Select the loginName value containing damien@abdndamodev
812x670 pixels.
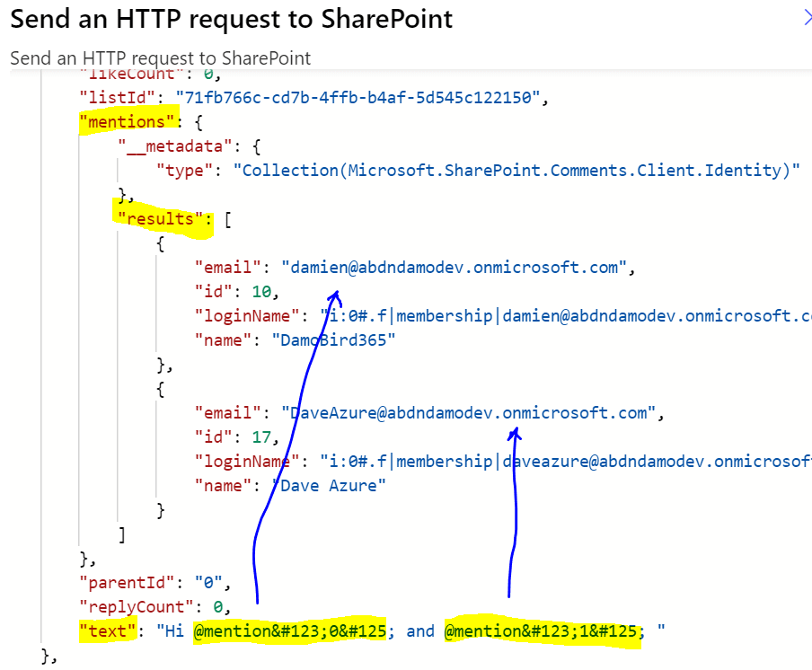point(566,316)
